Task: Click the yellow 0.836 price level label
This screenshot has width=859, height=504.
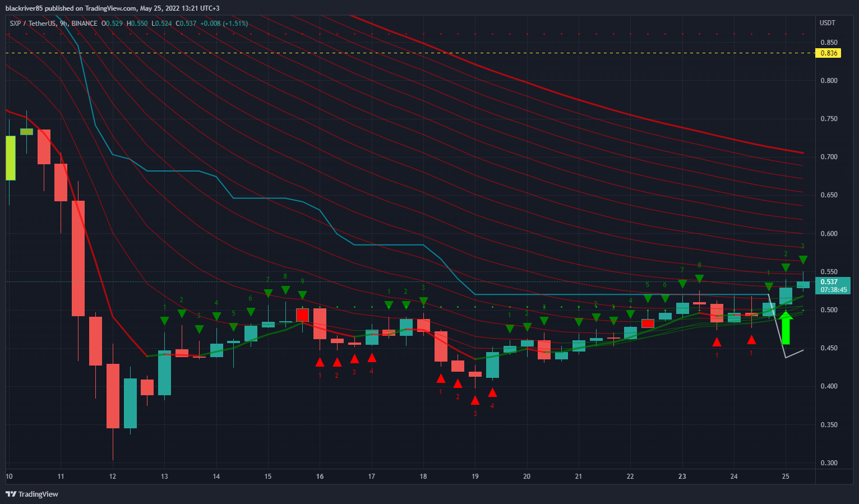Action: point(829,53)
